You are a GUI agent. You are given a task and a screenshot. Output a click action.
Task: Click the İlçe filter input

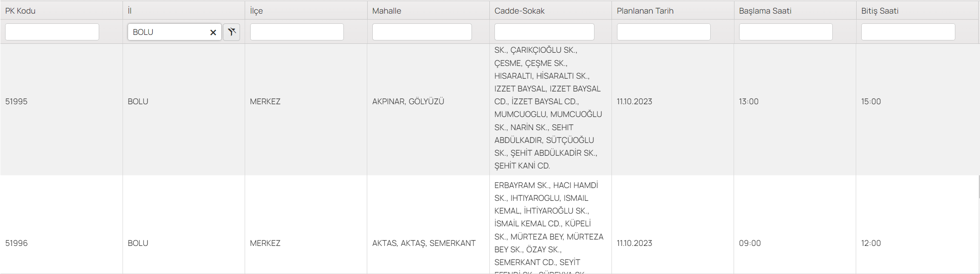tap(297, 32)
